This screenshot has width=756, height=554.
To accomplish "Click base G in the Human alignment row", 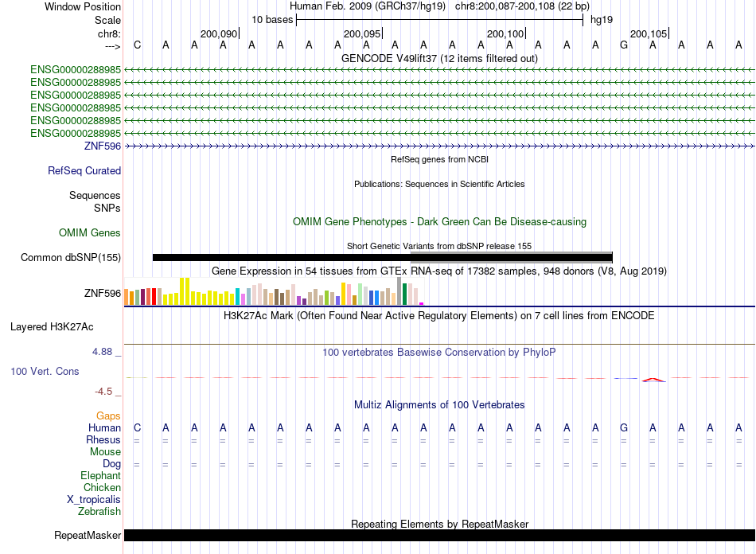I will click(x=624, y=427).
